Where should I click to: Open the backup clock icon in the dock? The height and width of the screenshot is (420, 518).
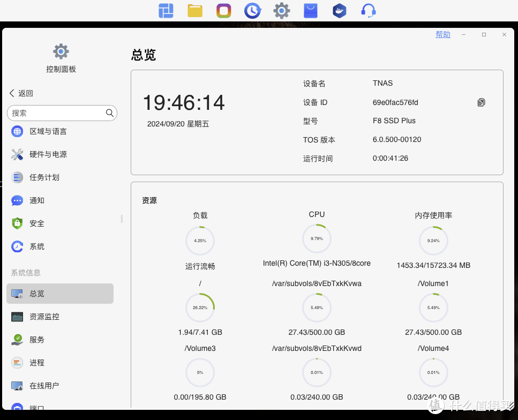click(x=252, y=10)
